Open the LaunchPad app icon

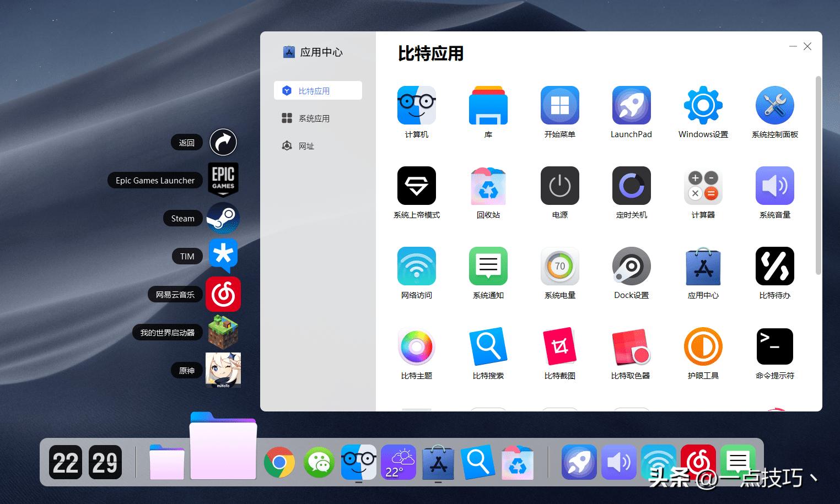631,105
